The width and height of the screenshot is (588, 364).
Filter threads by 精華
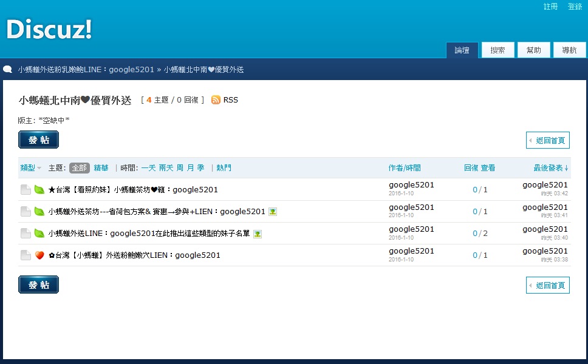[101, 168]
